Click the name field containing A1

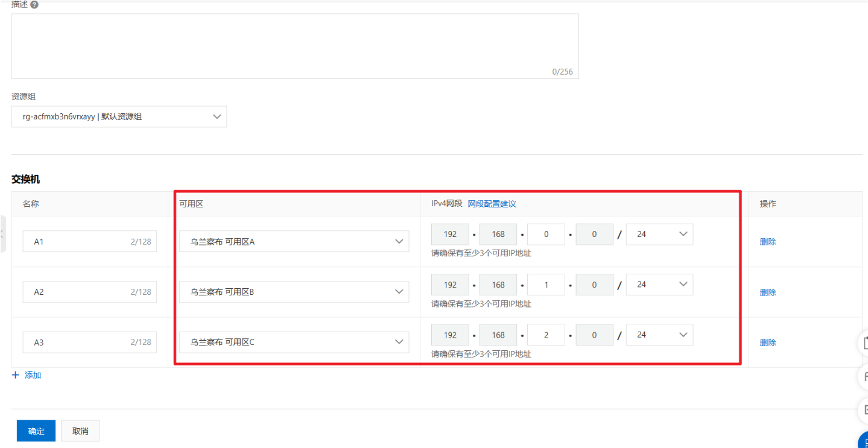(x=90, y=241)
